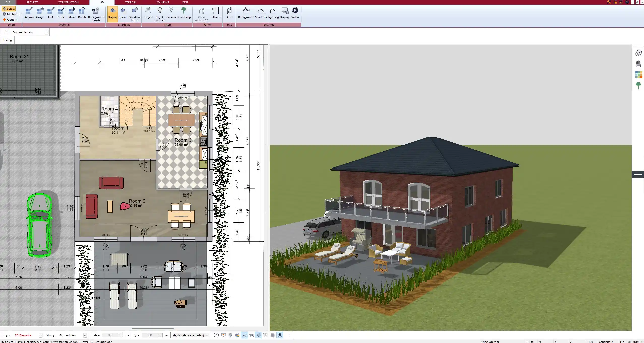This screenshot has height=343, width=644.
Task: Open the furniture chair catalog in sidebar
Action: (x=638, y=64)
